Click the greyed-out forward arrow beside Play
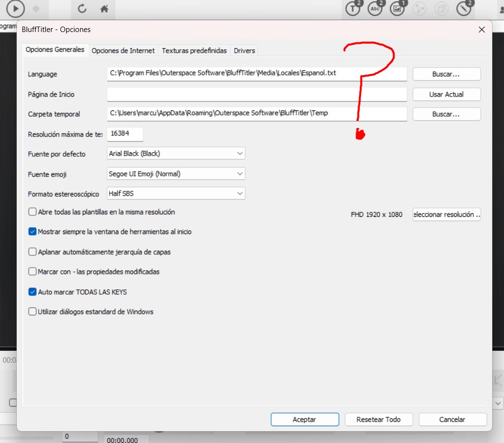 tap(36, 8)
